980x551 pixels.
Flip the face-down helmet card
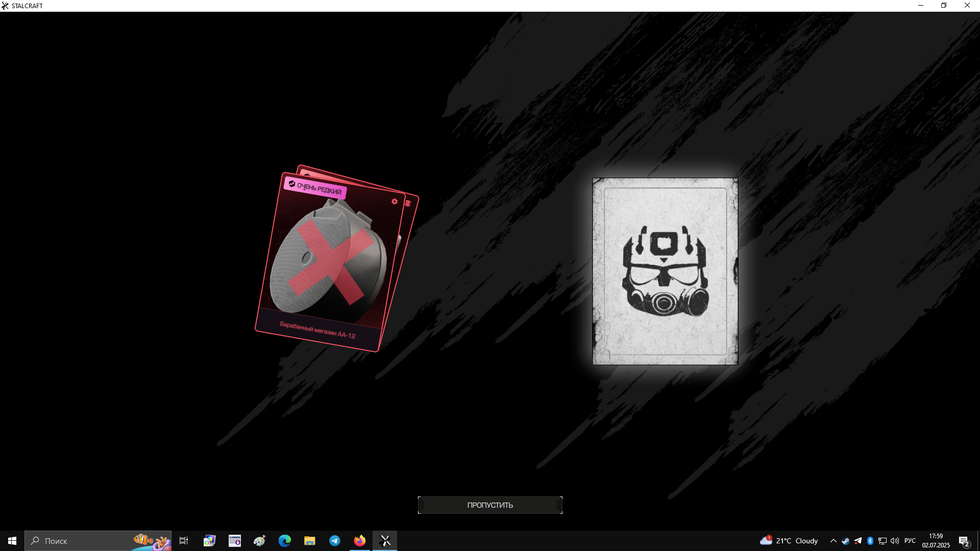665,271
